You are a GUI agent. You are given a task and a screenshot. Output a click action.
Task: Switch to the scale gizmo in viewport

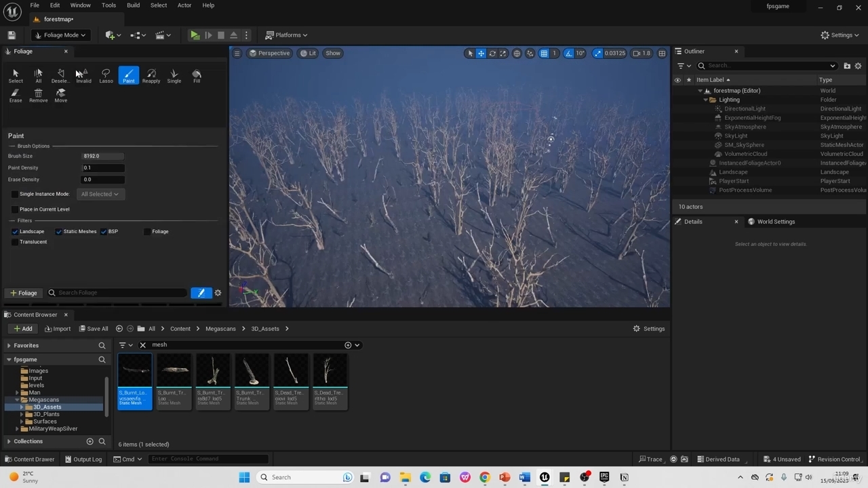[503, 54]
